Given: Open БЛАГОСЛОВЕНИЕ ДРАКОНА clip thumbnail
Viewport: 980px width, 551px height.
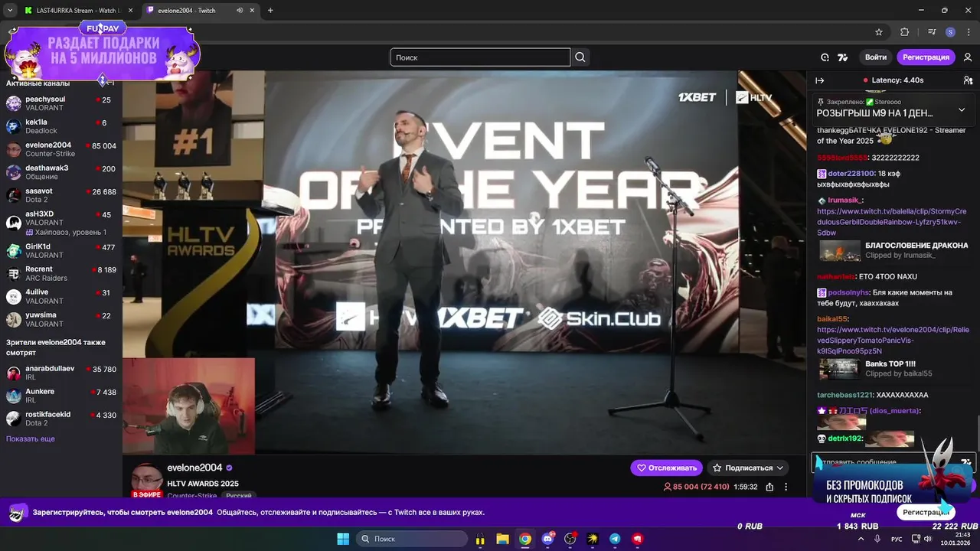Looking at the screenshot, I should [840, 251].
